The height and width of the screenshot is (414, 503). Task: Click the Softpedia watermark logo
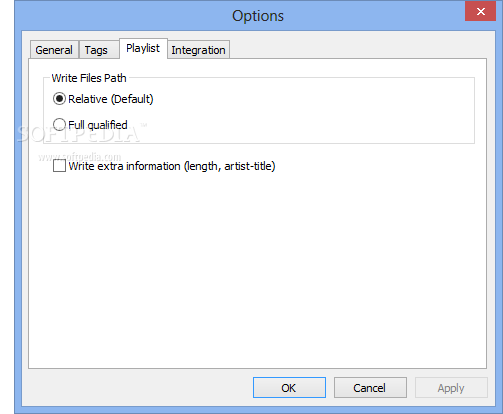[x=79, y=134]
